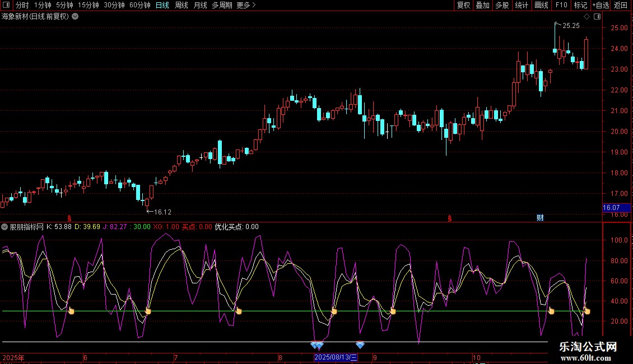This screenshot has width=633, height=364.
Task: Click the panel layout icon at top-left
Action: coord(6,5)
